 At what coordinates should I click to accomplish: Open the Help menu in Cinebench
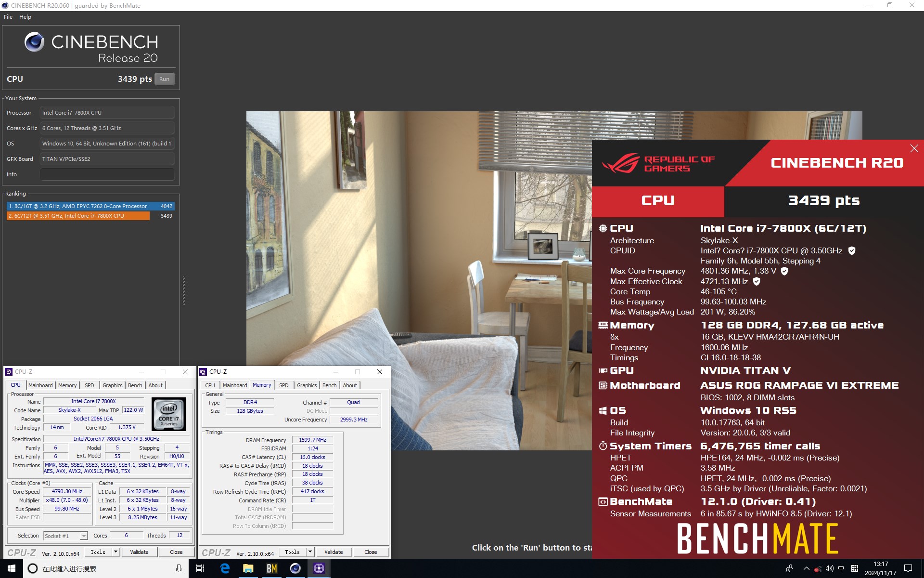click(x=25, y=17)
